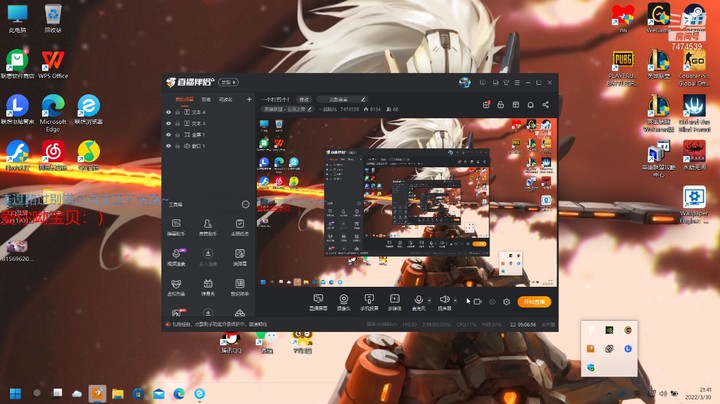Click the speaker icon in bottom toolbar

click(444, 300)
